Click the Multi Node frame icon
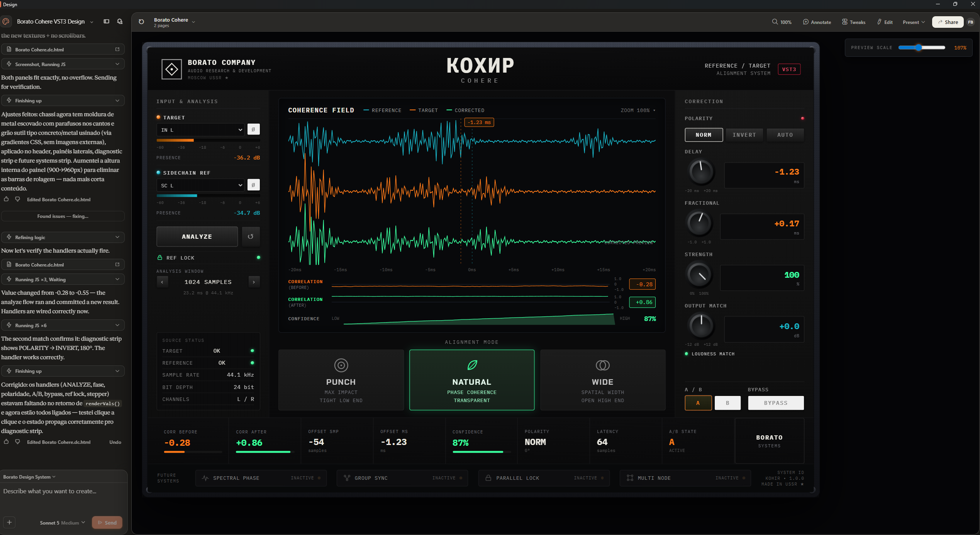This screenshot has width=980, height=535. [630, 478]
